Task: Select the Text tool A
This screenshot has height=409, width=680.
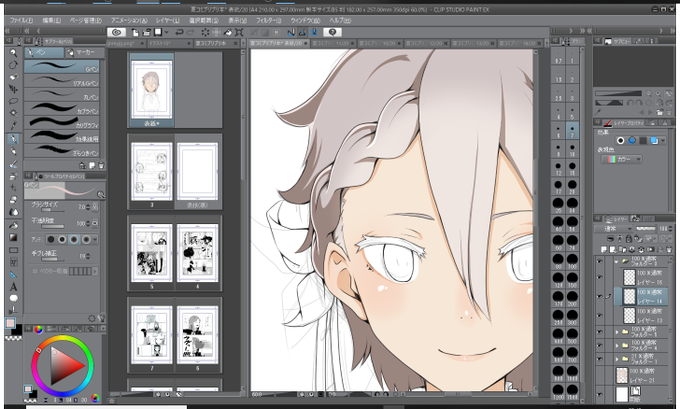Action: pyautogui.click(x=13, y=287)
